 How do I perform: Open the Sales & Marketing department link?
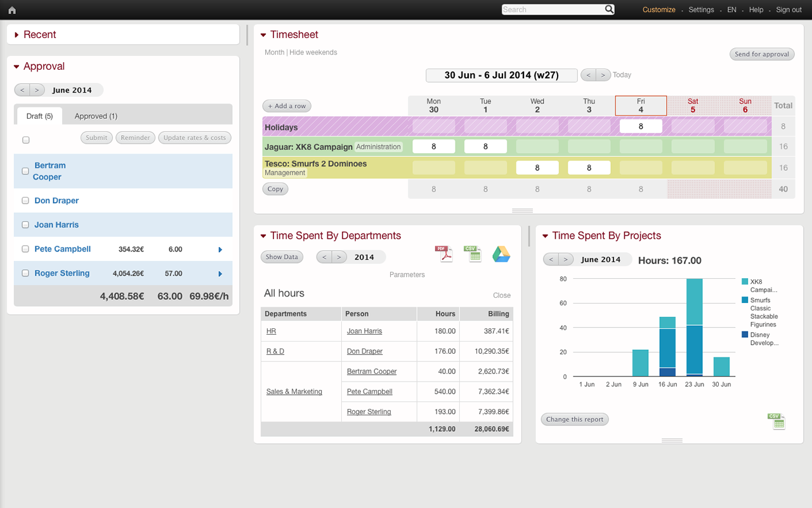pos(294,391)
